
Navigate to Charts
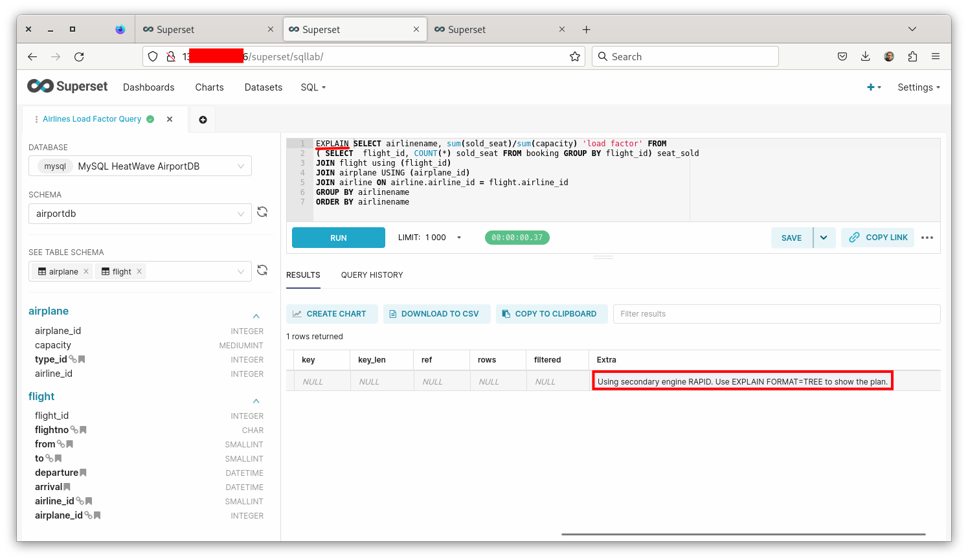pyautogui.click(x=210, y=87)
